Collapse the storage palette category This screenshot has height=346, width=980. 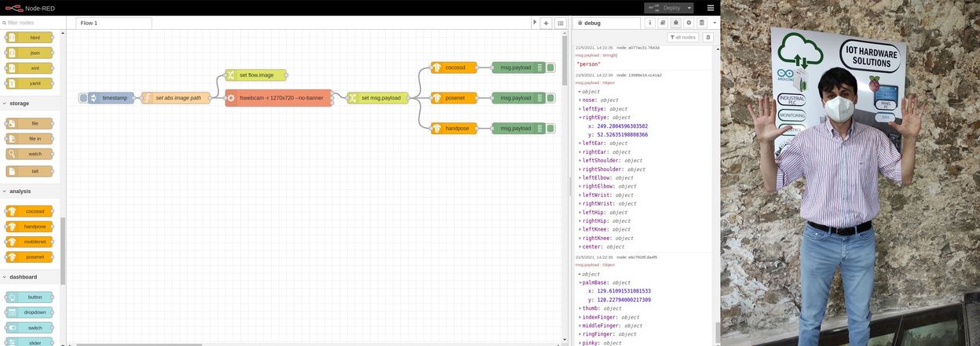click(x=30, y=103)
